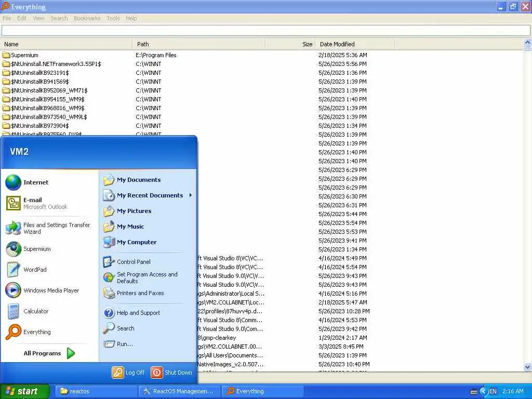Click date 2/18/2025 5:36 AM
This screenshot has height=399, width=532.
coord(343,55)
